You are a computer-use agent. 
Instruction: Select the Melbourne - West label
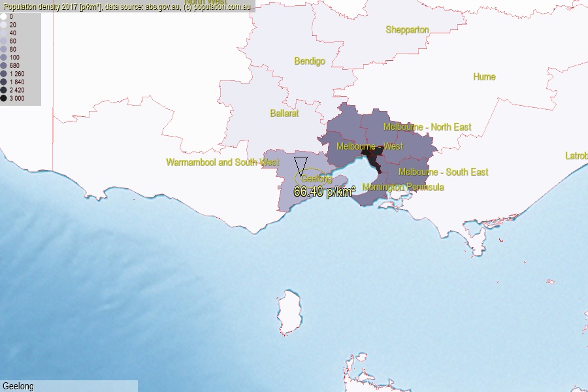369,146
